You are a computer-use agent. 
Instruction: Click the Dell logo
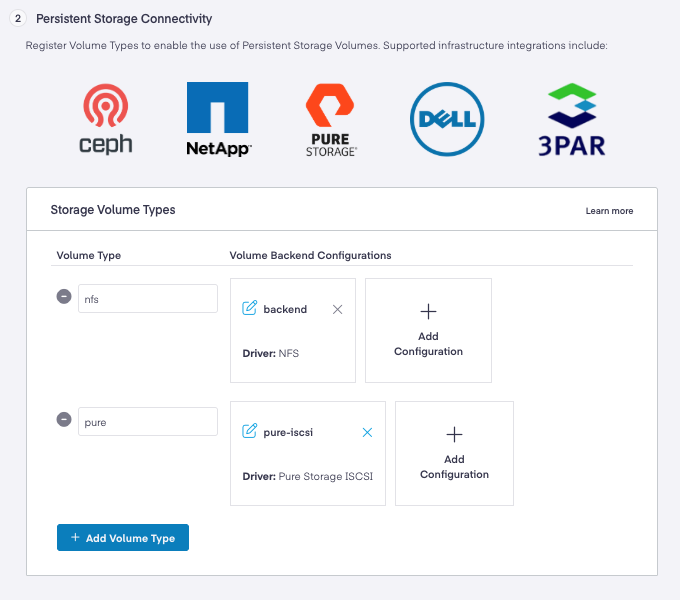(x=447, y=119)
